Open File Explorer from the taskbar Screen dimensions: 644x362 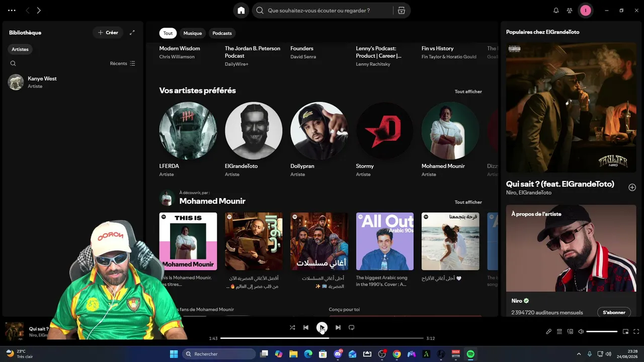coord(293,354)
